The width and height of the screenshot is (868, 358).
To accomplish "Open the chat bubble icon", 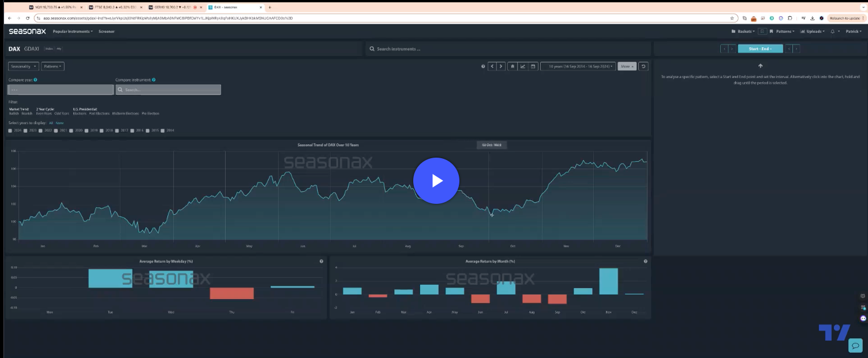I will 855,345.
